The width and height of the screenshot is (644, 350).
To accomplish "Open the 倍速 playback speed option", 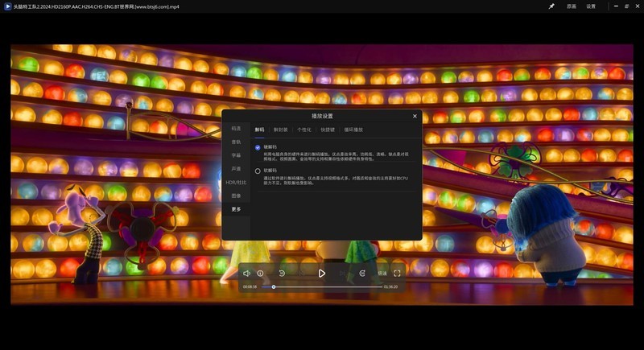I will (x=382, y=274).
